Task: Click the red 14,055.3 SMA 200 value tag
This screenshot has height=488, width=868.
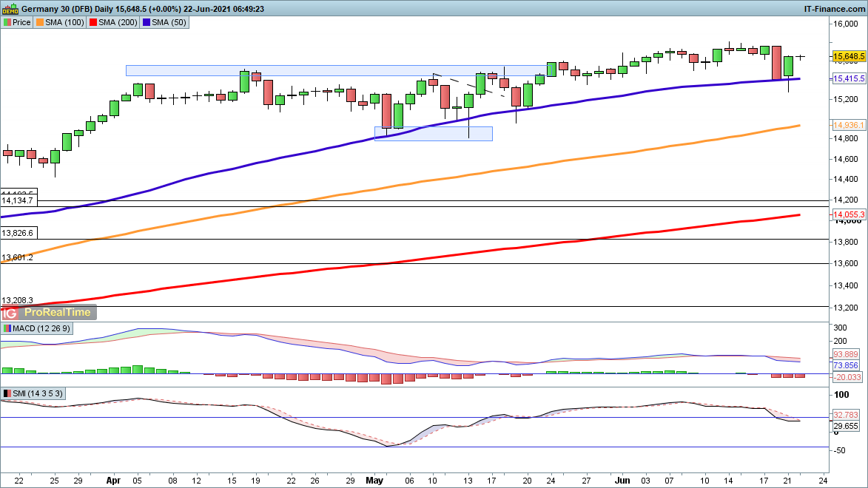Action: tap(849, 214)
